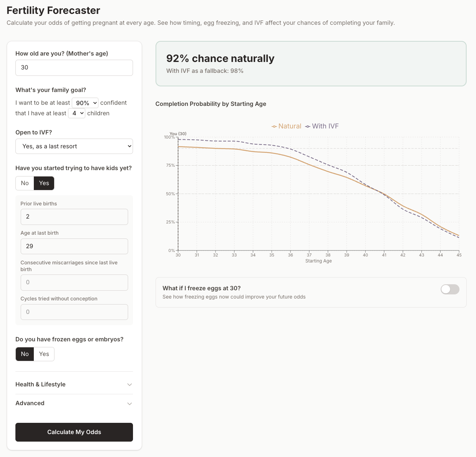The width and height of the screenshot is (476, 457).
Task: Click the Fertility Forecaster heading
Action: tap(53, 10)
